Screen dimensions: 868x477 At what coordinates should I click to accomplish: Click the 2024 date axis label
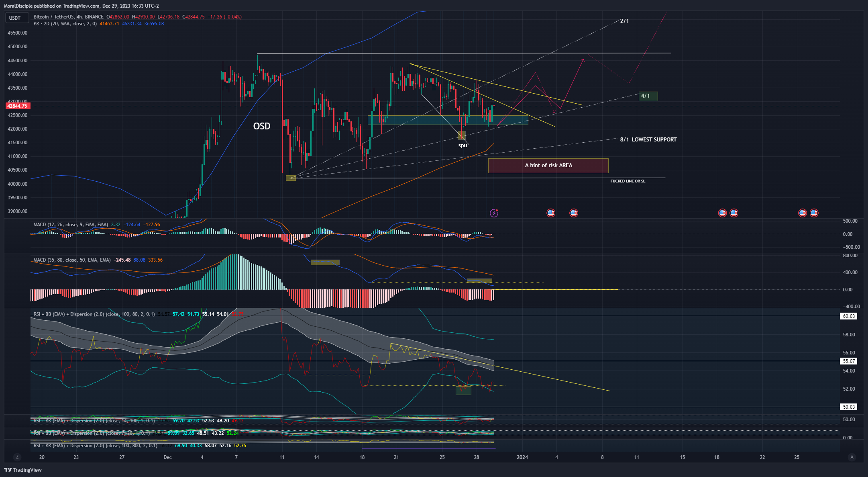coord(522,457)
